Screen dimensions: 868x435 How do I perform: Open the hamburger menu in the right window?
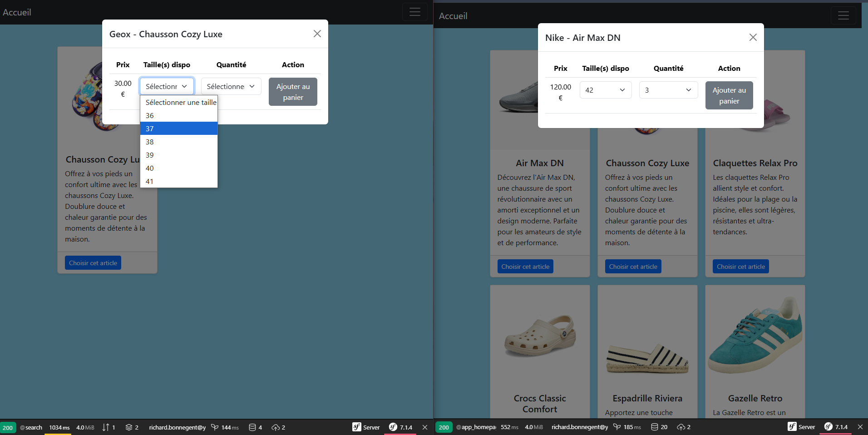[x=843, y=16]
